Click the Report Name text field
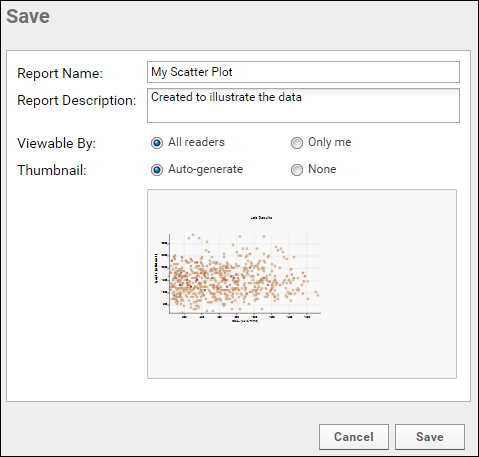Image resolution: width=479 pixels, height=457 pixels. click(303, 72)
